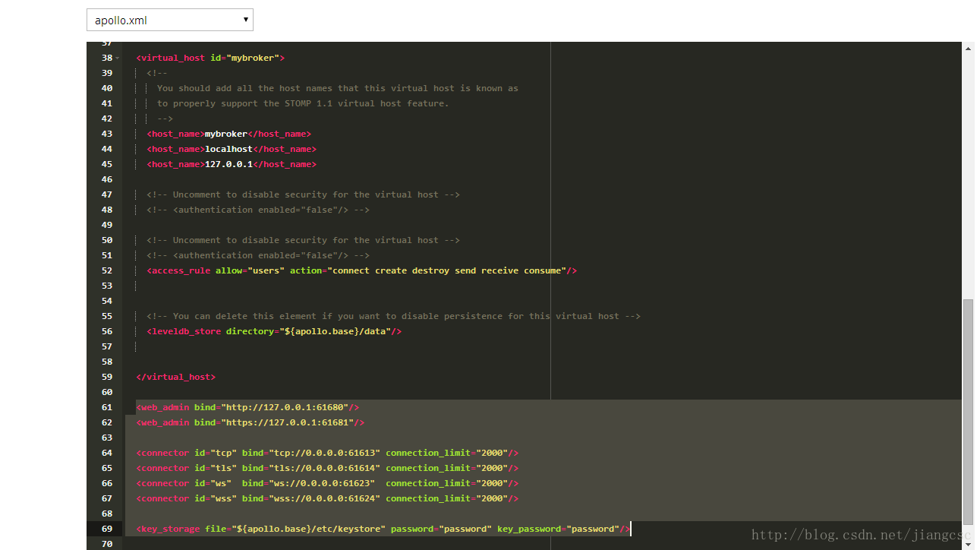Viewport: 980px width, 550px height.
Task: Open the apollo.xml file selector dropdown
Action: point(170,21)
